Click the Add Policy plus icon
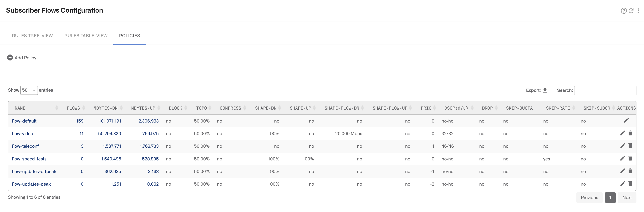Image resolution: width=644 pixels, height=212 pixels. point(10,58)
